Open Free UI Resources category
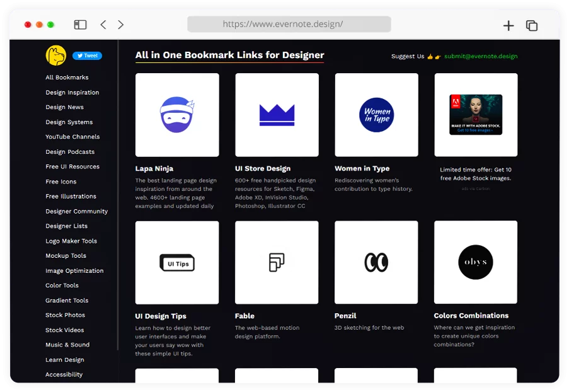The image size is (569, 392). tap(72, 166)
